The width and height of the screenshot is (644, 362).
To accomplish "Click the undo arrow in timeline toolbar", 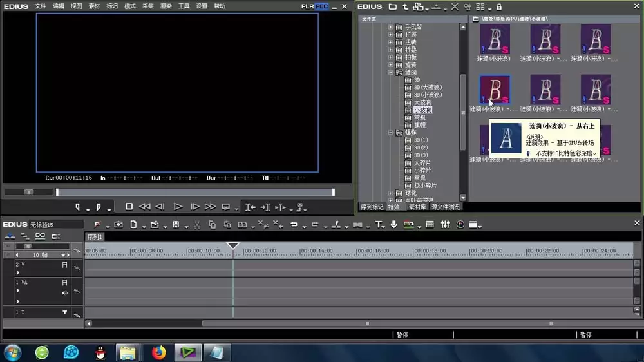I will (x=294, y=225).
